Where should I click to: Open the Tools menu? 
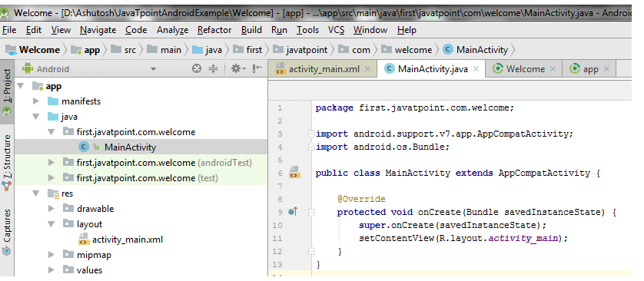click(x=307, y=30)
